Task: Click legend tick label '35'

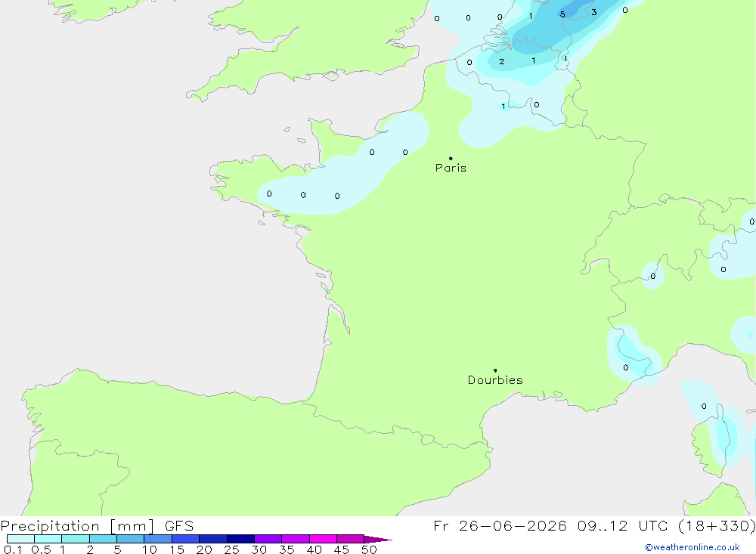Action: point(287,549)
